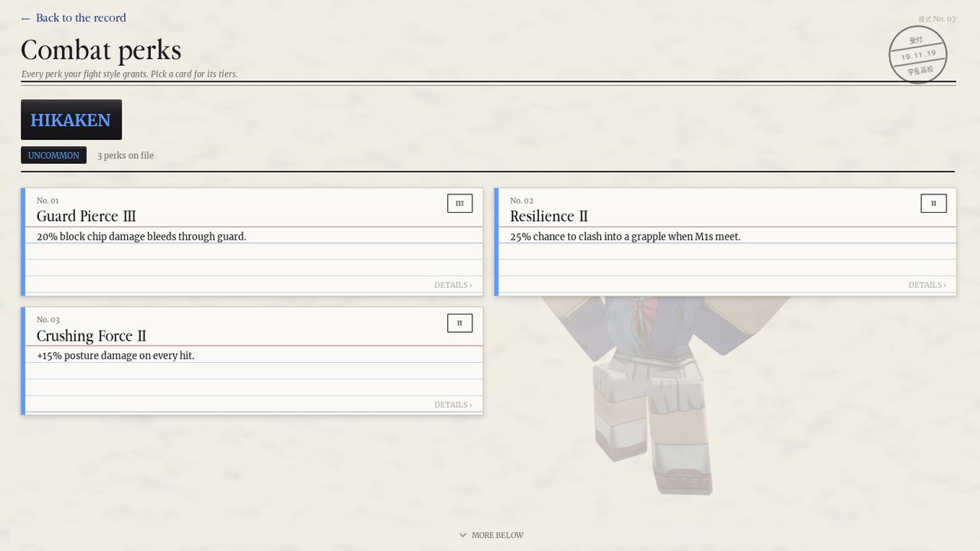Expand DETAILS on Guard Pierce III card

pyautogui.click(x=453, y=285)
